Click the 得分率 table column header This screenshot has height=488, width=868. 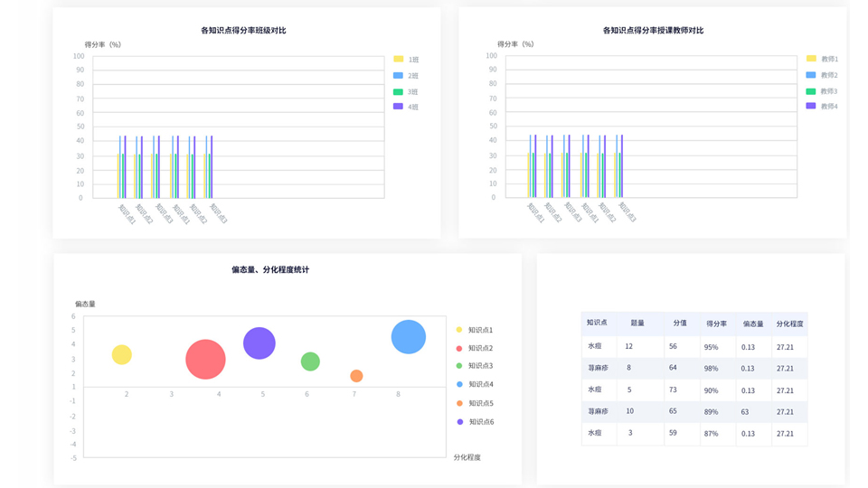[716, 324]
